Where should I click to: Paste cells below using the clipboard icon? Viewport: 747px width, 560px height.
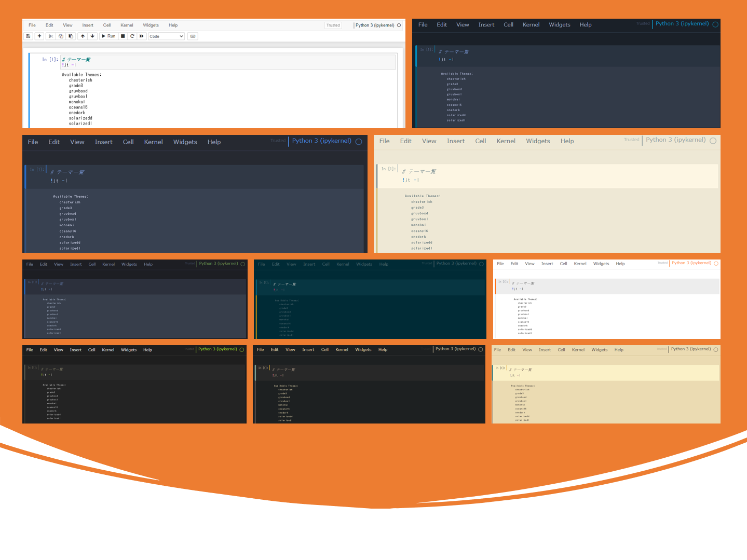pyautogui.click(x=71, y=36)
